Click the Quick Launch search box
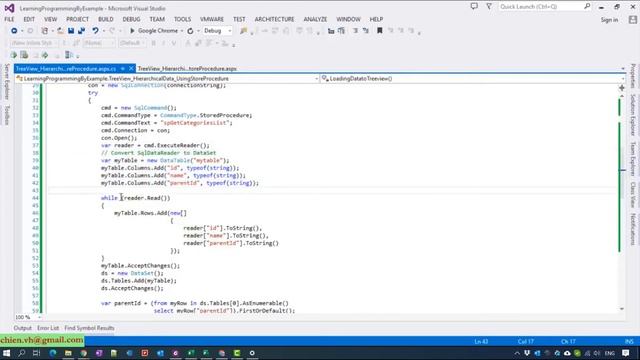Viewport: 640px width, 360px height. [544, 7]
